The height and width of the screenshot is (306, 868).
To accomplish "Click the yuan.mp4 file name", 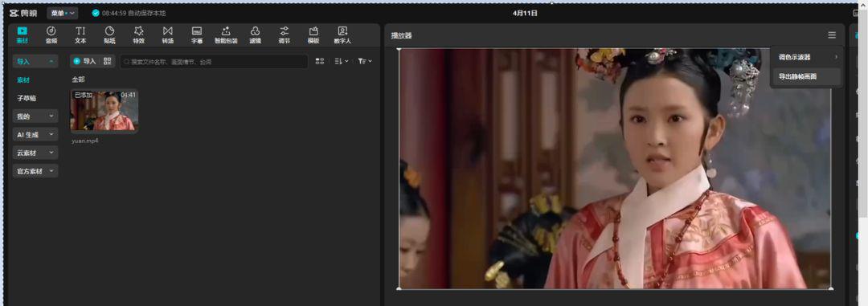I will click(85, 141).
